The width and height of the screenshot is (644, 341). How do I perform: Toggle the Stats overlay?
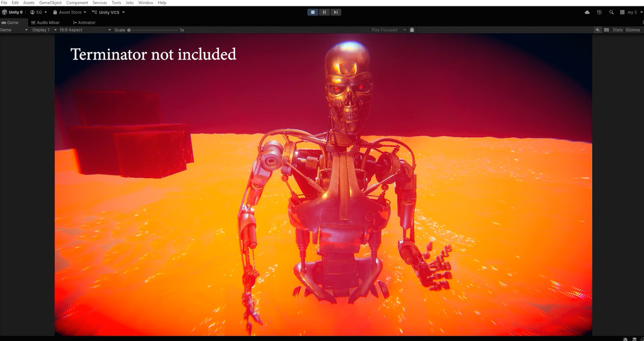618,30
